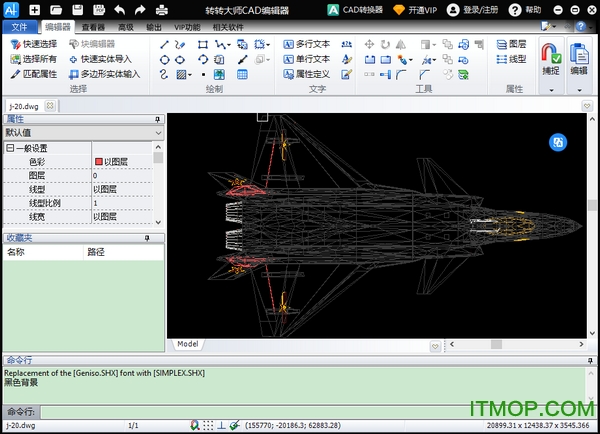Click the Open file folder icon

56,10
